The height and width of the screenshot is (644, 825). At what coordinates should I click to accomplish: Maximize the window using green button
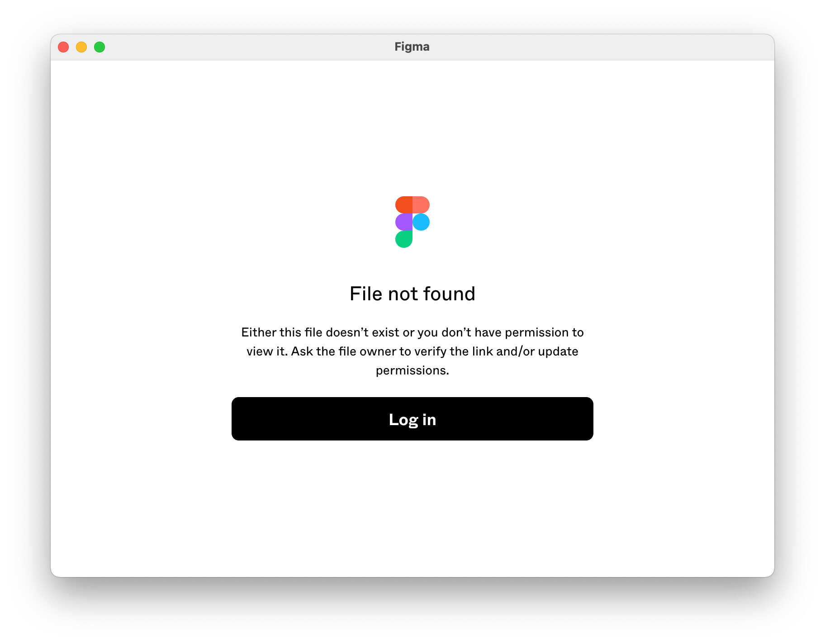(100, 47)
